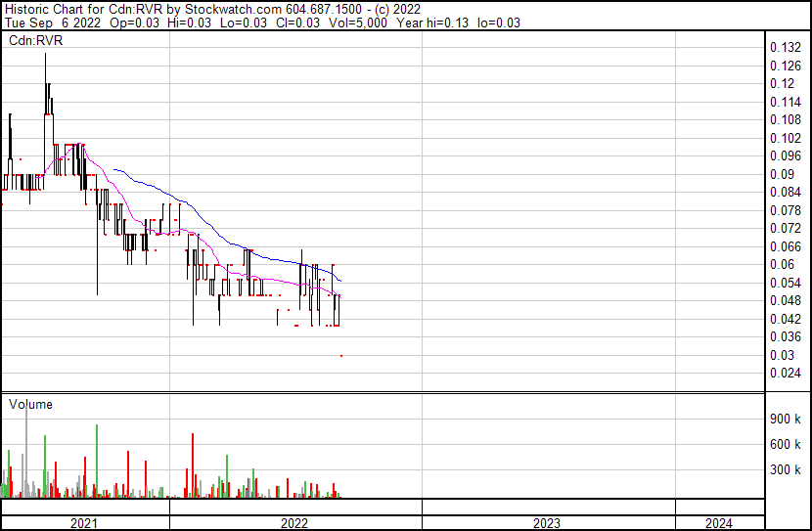Select the 2023 year label on timeline
812x531 pixels.
tap(547, 523)
